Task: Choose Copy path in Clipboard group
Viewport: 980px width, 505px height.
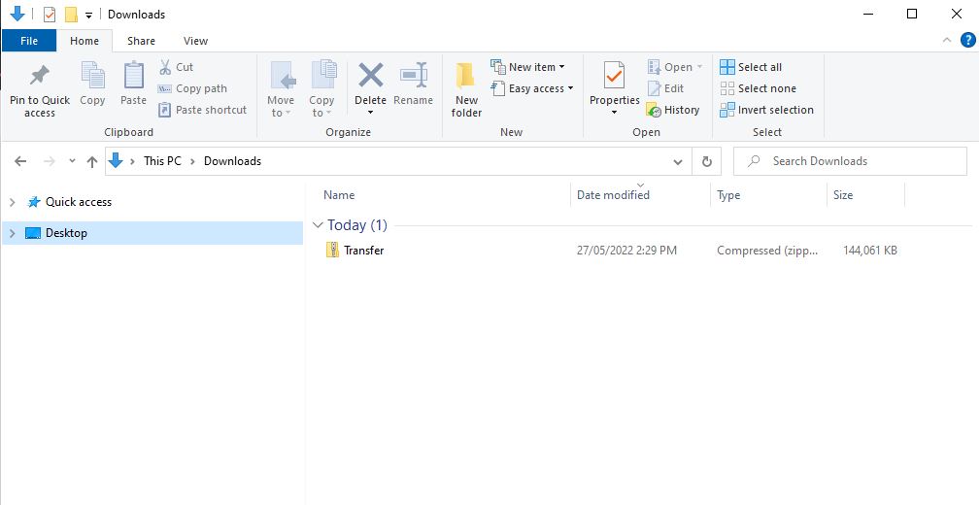Action: 192,88
